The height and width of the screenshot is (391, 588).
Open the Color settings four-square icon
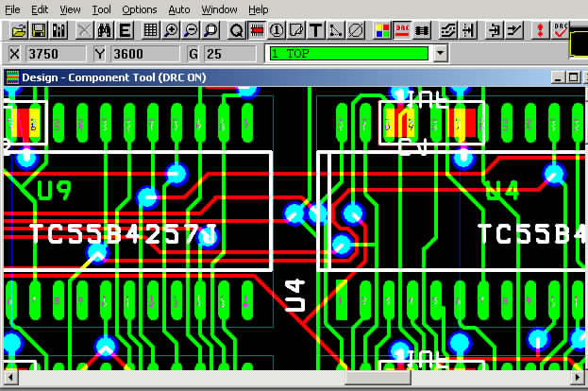(382, 30)
